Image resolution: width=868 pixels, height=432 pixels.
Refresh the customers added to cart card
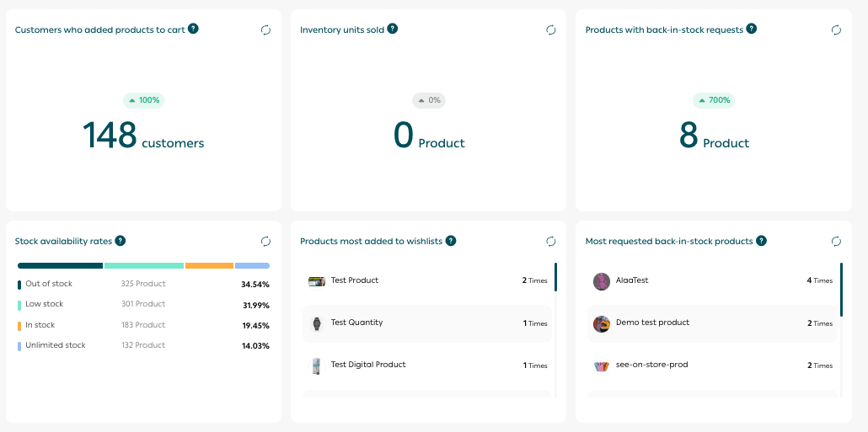[265, 29]
